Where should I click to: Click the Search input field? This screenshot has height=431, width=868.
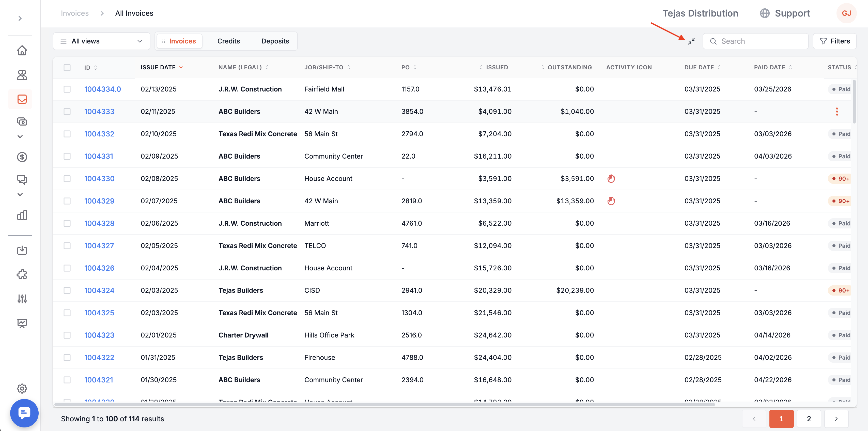(x=755, y=41)
